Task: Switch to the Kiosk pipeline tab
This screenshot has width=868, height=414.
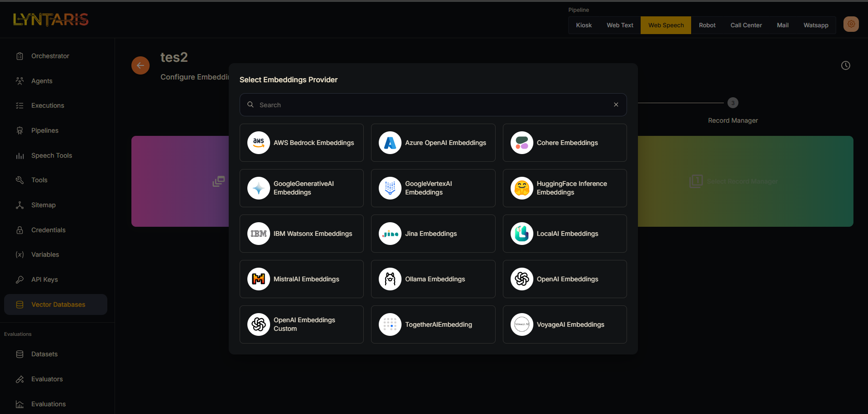Action: click(583, 25)
